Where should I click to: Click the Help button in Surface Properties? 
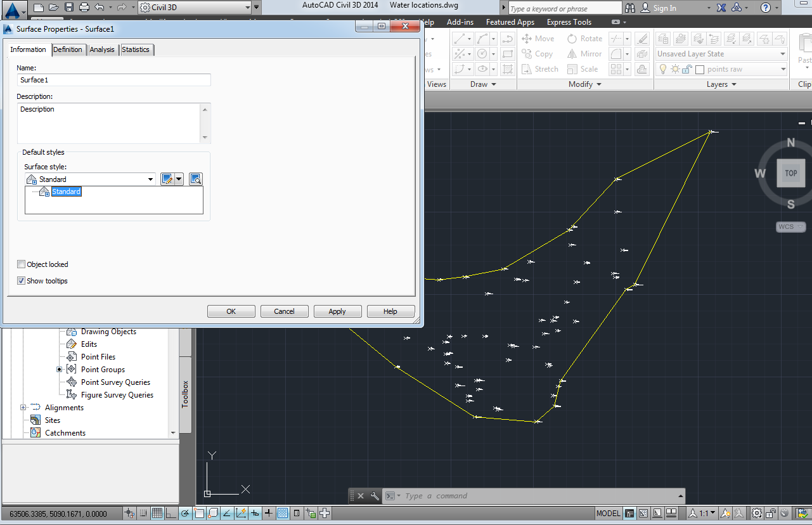391,311
